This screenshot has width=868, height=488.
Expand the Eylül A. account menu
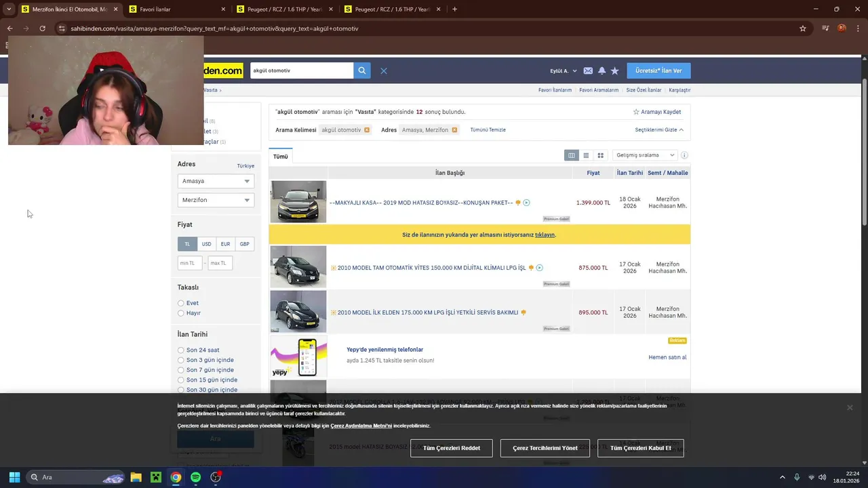click(564, 70)
